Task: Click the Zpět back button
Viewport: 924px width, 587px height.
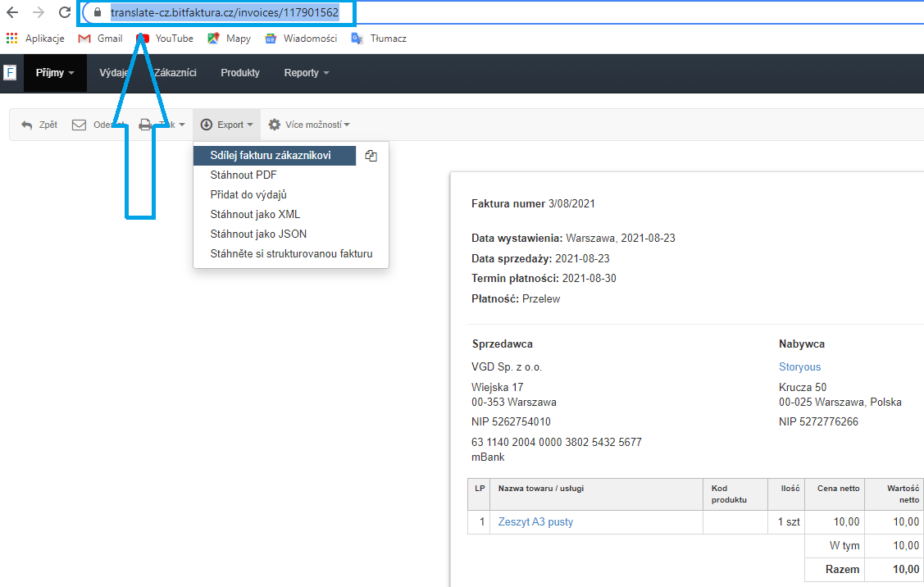Action: pos(39,125)
